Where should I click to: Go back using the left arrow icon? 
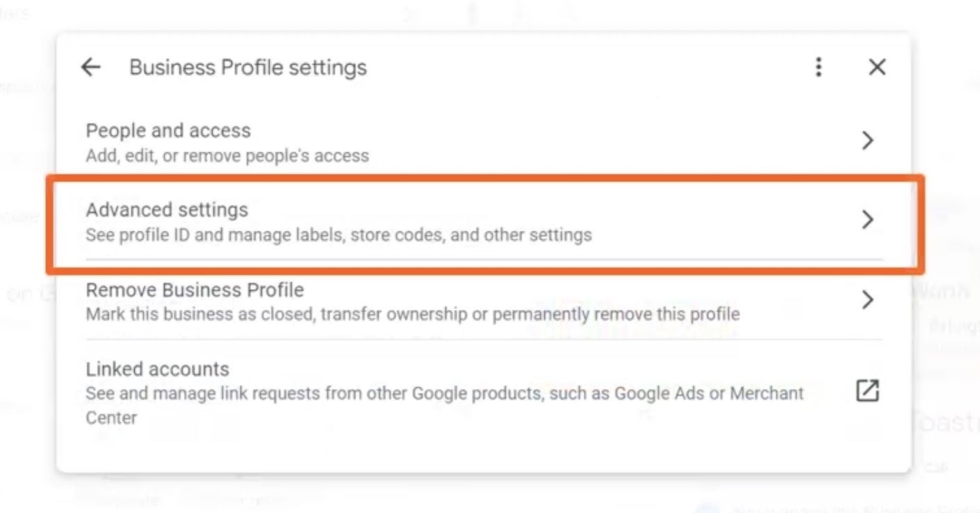tap(91, 67)
